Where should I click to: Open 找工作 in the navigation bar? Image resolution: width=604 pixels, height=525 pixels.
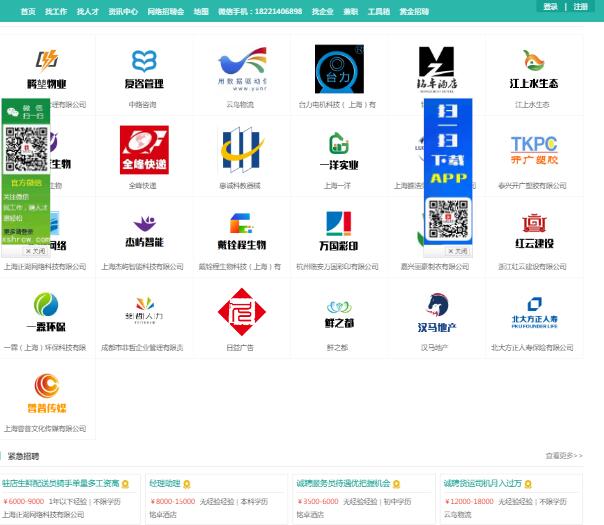(56, 12)
